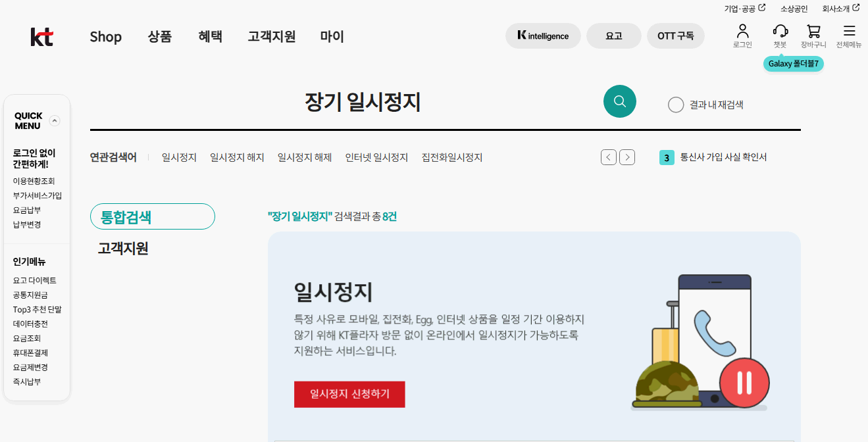Enable the 결과 내 재검색 option
The image size is (868, 442).
coord(676,105)
